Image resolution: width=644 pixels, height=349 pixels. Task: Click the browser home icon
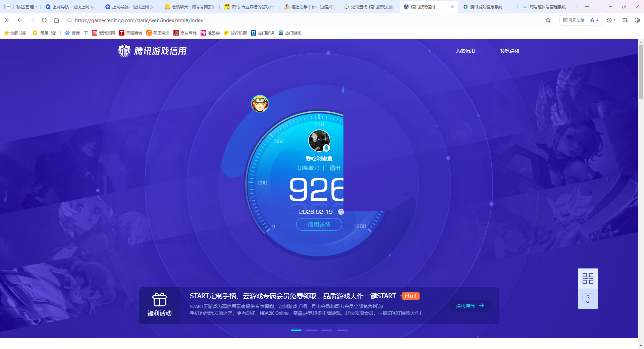point(56,20)
